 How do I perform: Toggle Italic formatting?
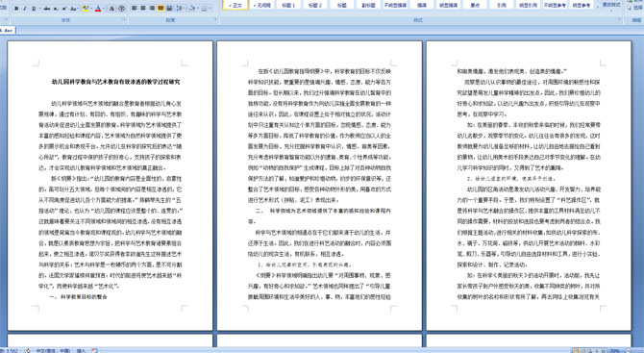coord(25,9)
